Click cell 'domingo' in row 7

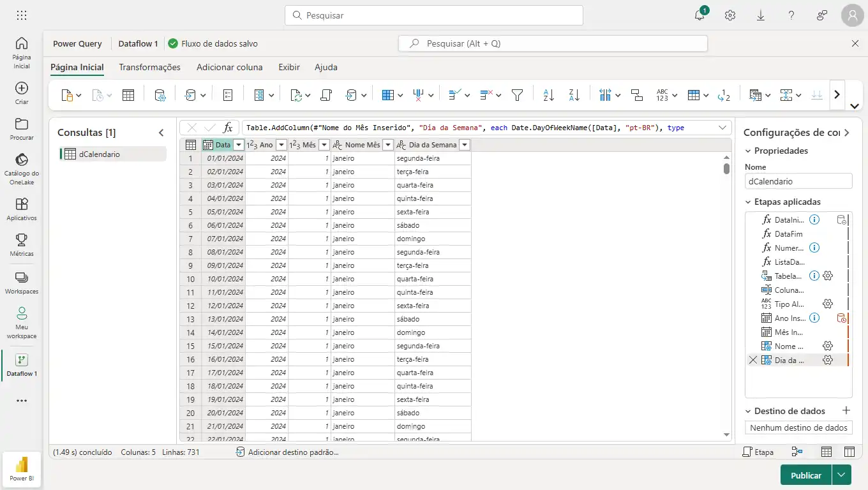[433, 239]
